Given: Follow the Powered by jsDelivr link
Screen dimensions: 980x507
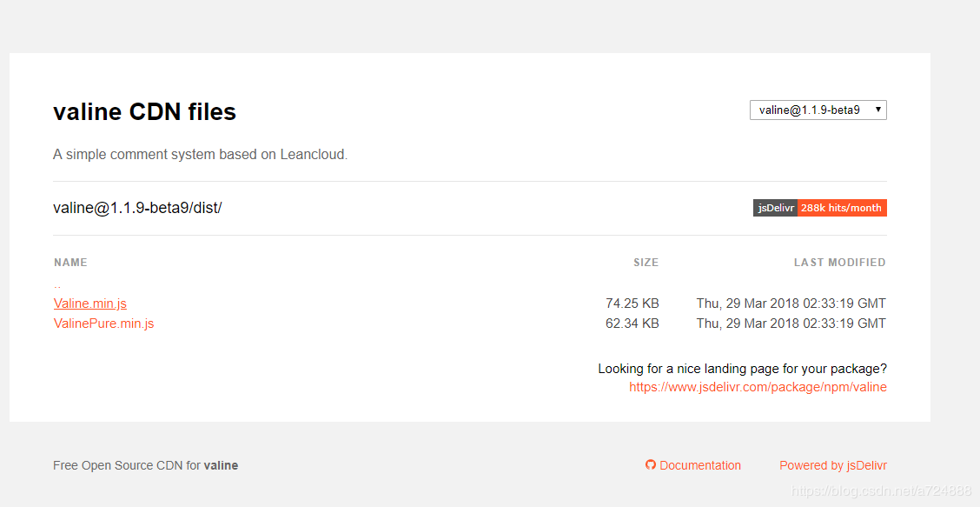Looking at the screenshot, I should click(833, 465).
